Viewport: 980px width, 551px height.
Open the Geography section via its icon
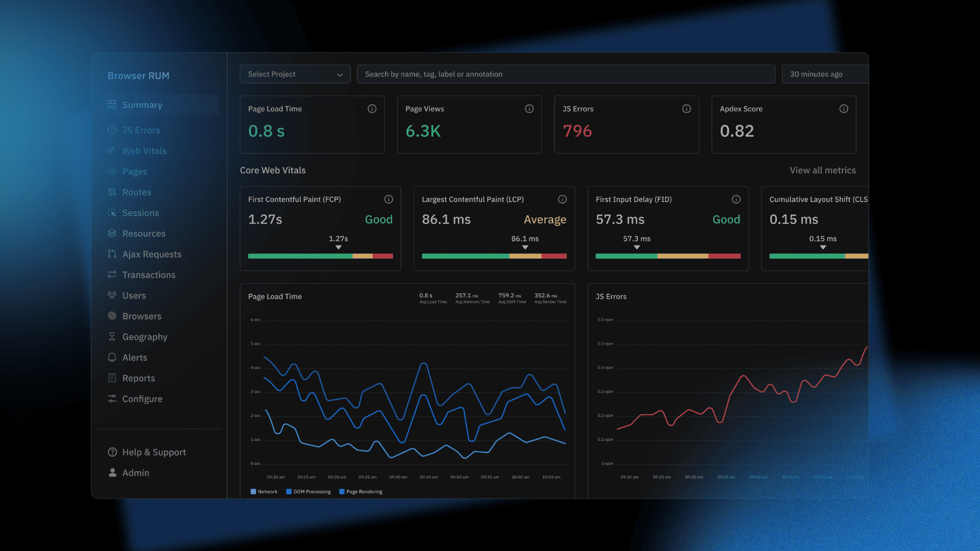click(x=112, y=337)
